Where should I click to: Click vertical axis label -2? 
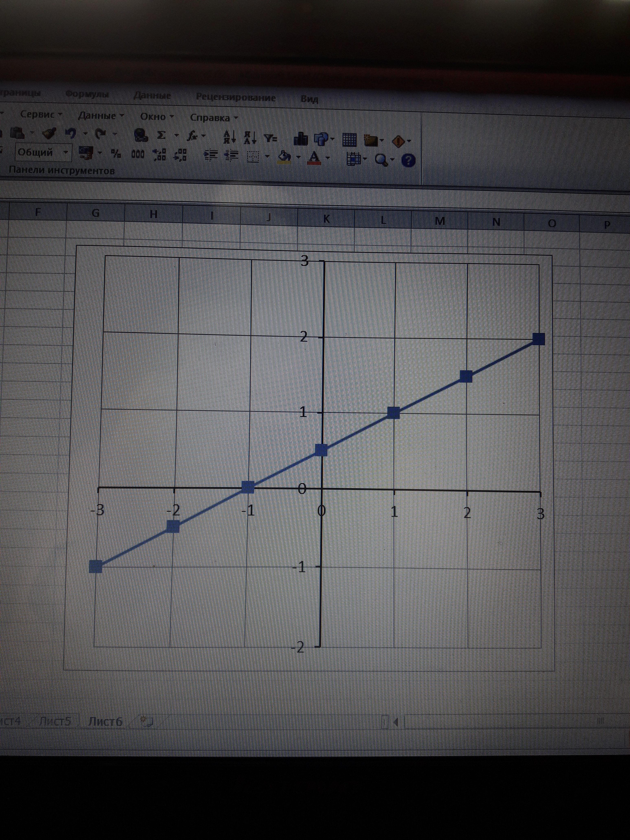click(298, 647)
